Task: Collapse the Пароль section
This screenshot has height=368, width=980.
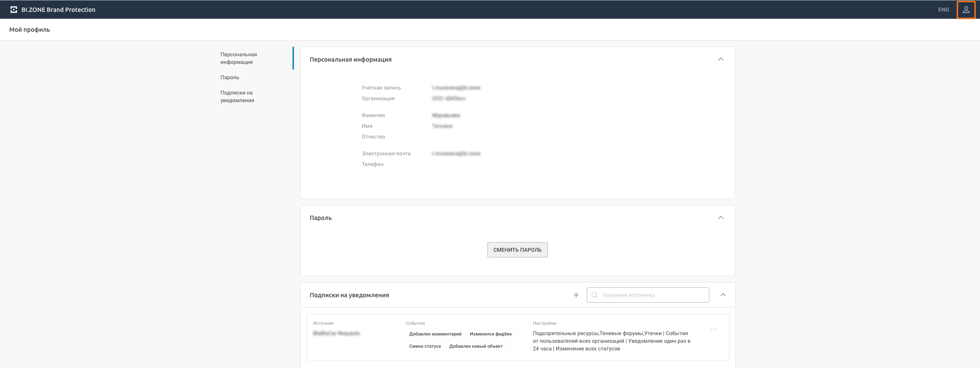Action: (721, 218)
